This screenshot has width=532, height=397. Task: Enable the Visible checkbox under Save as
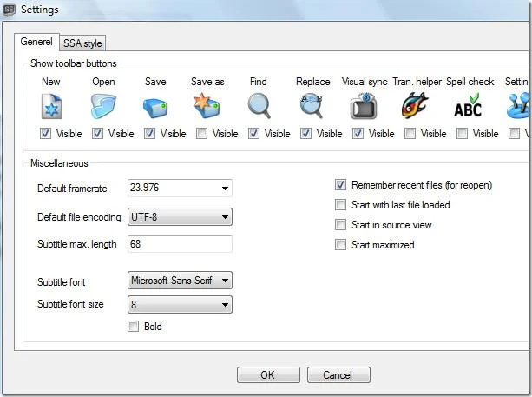coord(202,134)
